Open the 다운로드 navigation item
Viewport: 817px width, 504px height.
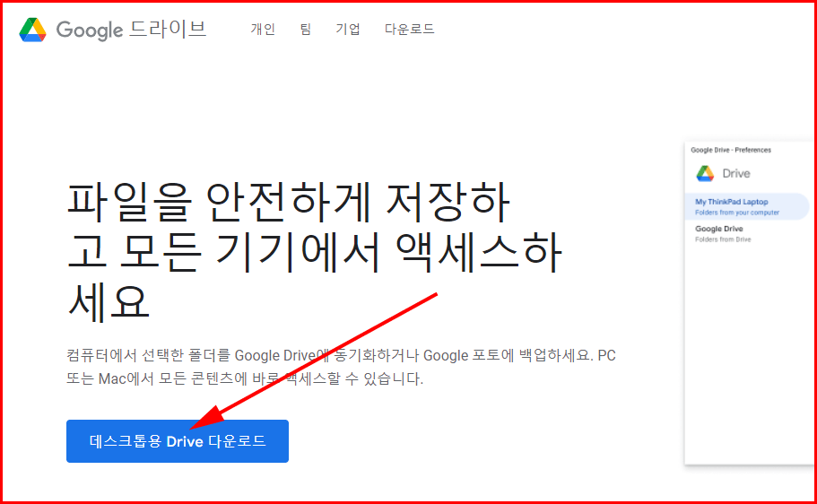(x=410, y=29)
